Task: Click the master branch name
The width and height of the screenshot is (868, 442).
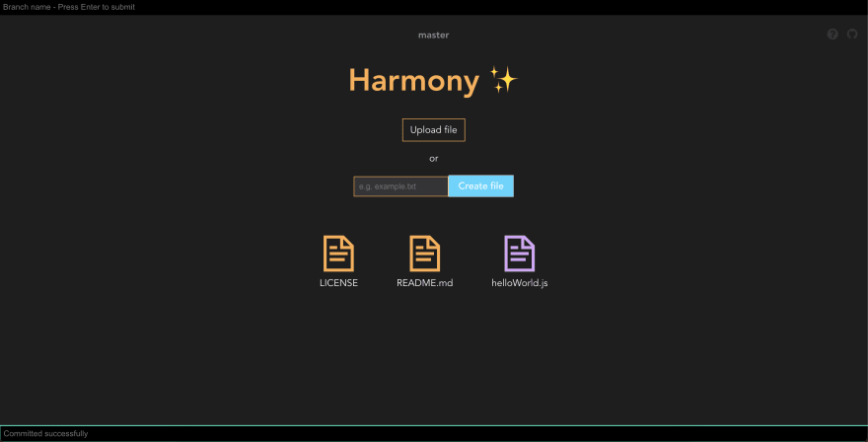Action: (x=433, y=35)
